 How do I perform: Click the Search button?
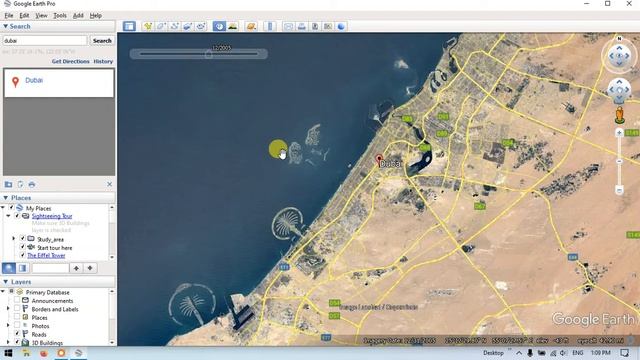tap(102, 41)
